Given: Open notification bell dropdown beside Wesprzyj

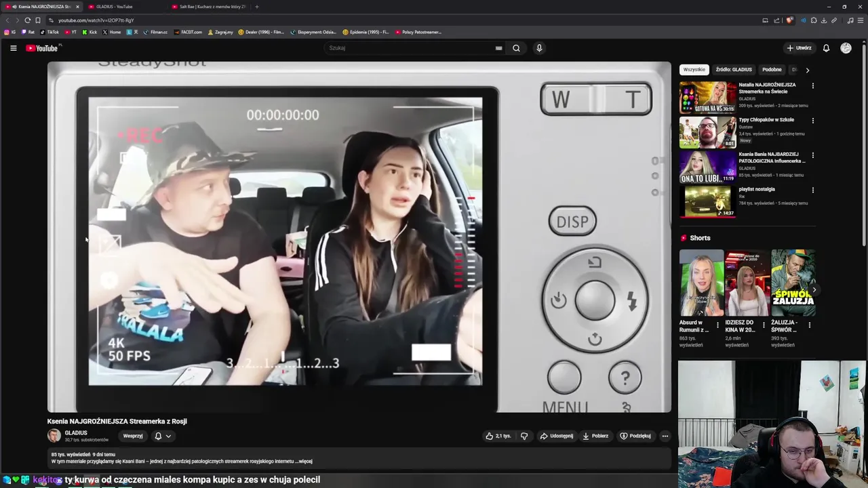Looking at the screenshot, I should (163, 436).
